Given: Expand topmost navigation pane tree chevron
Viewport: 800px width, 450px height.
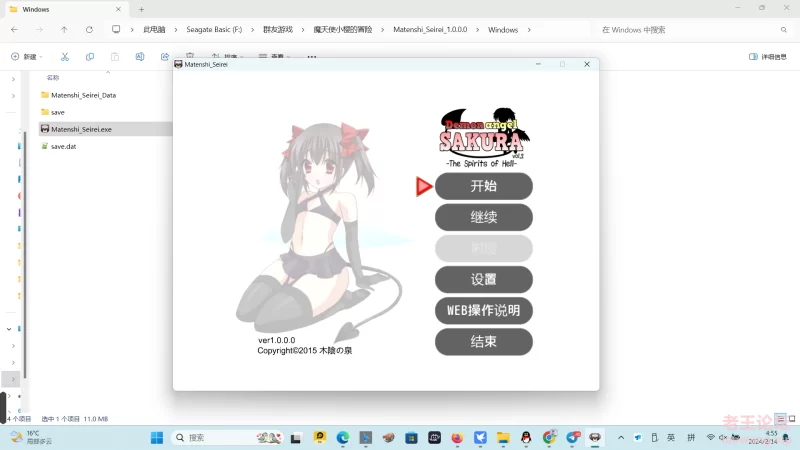Looking at the screenshot, I should [13, 79].
